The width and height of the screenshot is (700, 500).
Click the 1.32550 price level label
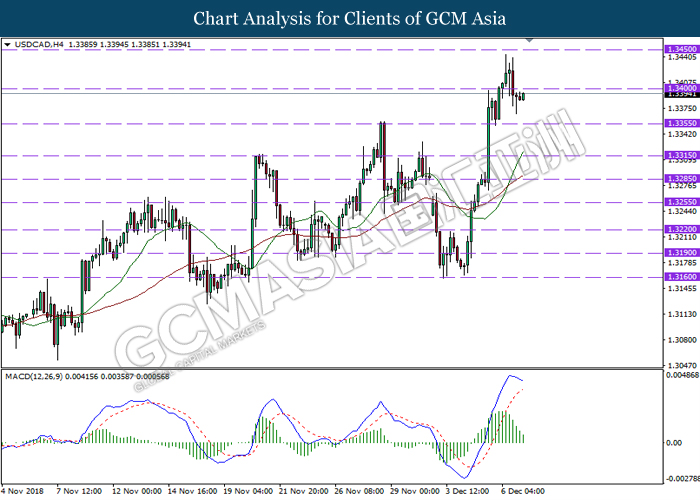click(x=681, y=202)
